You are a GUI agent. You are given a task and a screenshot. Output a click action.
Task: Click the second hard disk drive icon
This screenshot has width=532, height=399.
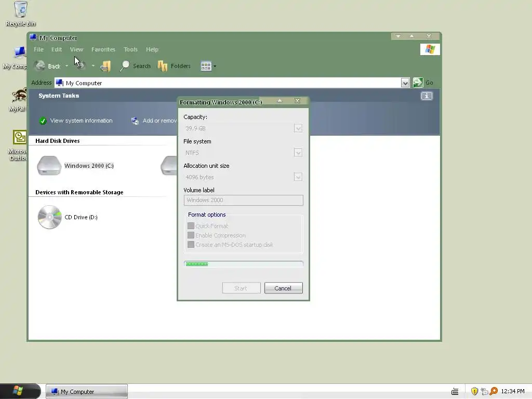(169, 166)
